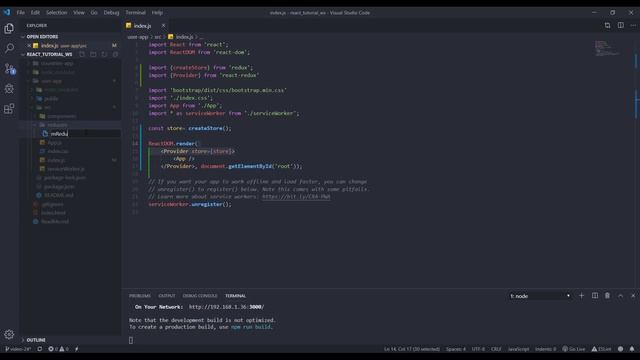Open the File menu
The width and height of the screenshot is (640, 360).
pos(20,13)
